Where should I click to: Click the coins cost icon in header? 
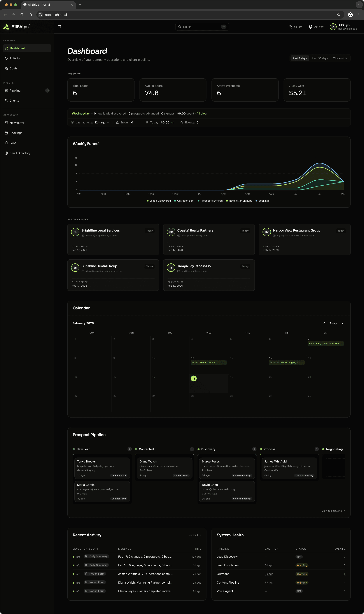[x=290, y=27]
